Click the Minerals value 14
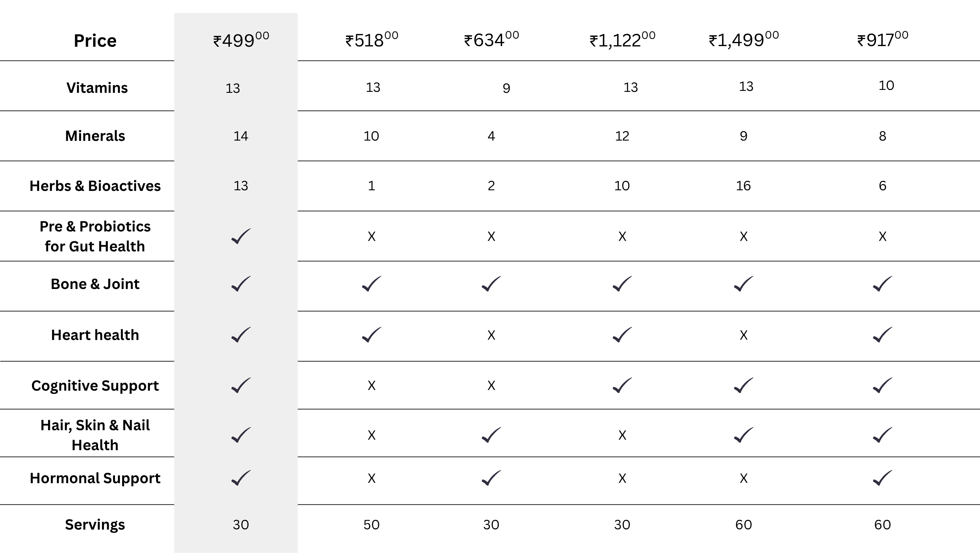Image resolution: width=980 pixels, height=560 pixels. pyautogui.click(x=241, y=136)
